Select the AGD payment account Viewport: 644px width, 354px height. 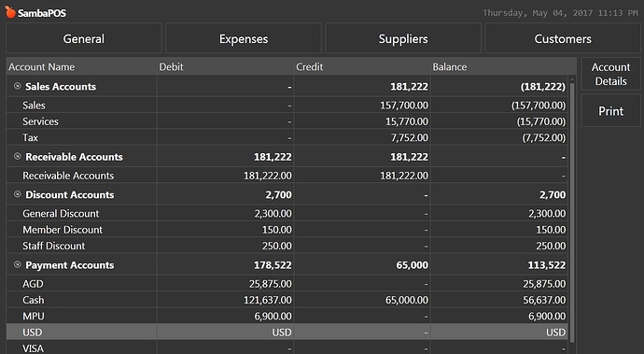click(x=287, y=284)
